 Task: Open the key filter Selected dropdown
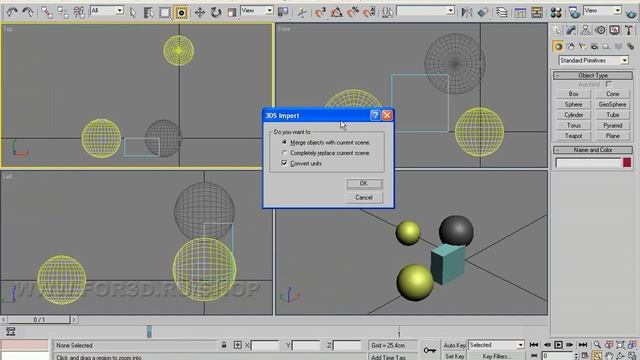pyautogui.click(x=496, y=345)
